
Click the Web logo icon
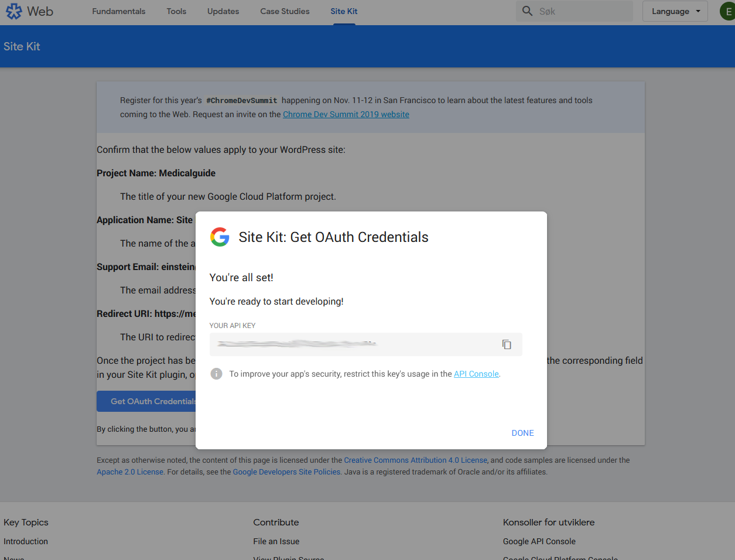(x=13, y=11)
